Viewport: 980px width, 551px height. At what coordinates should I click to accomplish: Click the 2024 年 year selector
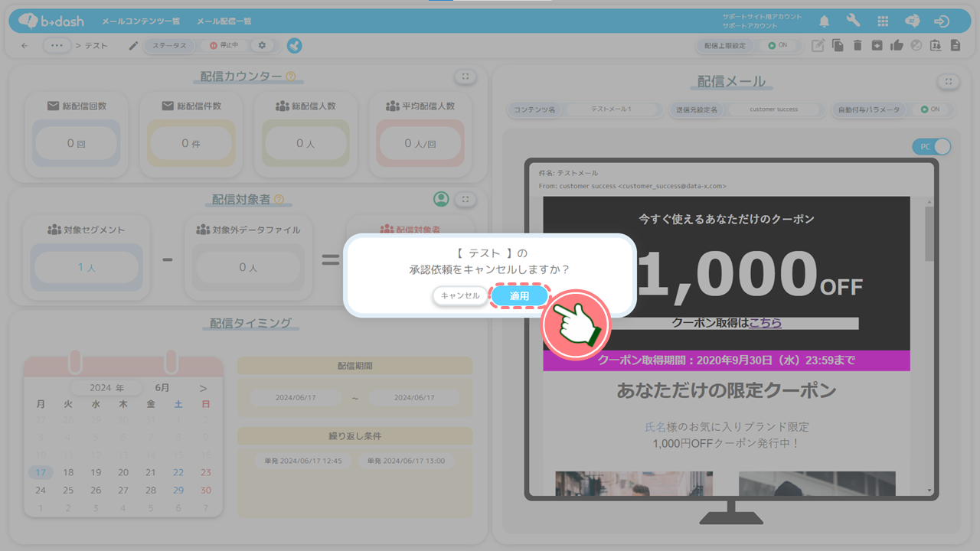[x=106, y=388]
